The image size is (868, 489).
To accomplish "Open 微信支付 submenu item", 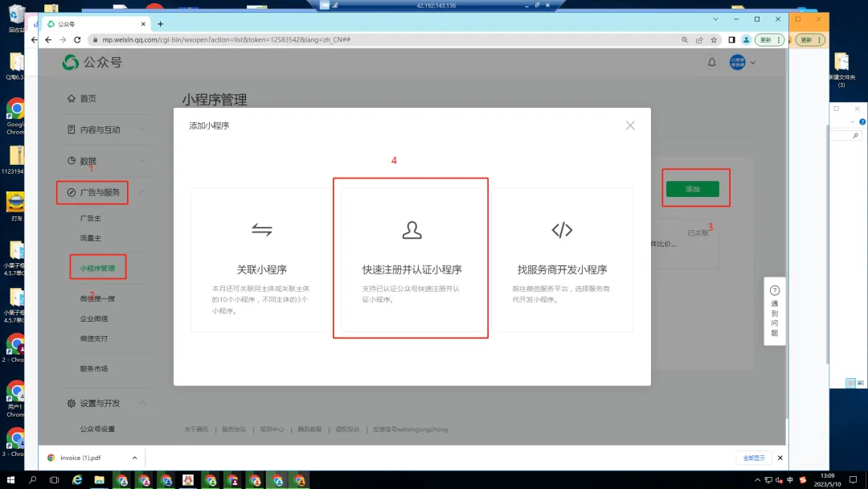I will [93, 339].
